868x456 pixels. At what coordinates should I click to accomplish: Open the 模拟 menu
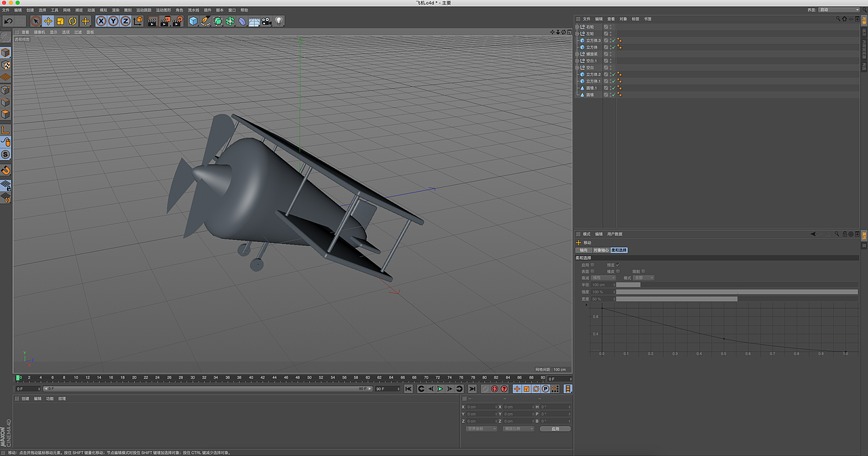(x=103, y=10)
